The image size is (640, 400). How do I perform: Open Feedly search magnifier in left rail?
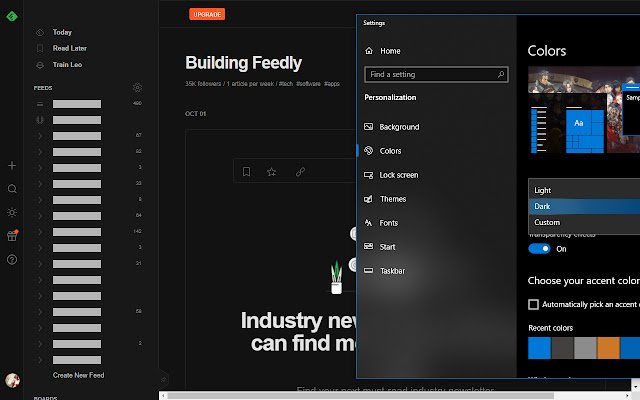point(12,189)
